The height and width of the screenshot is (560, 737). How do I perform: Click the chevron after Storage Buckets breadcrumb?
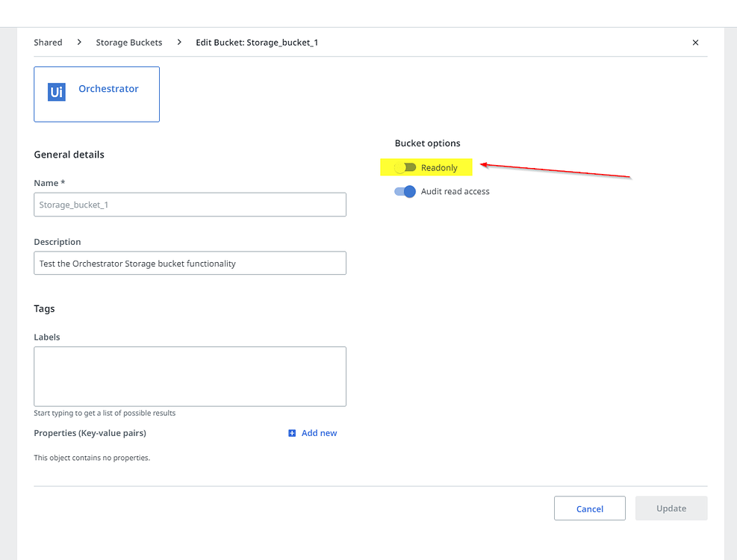179,43
